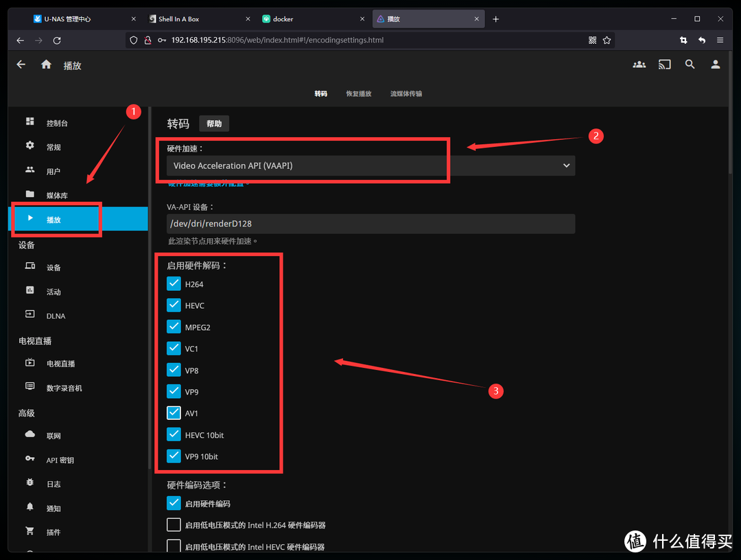Toggle the HEVC 10bit decoding checkbox
The image size is (741, 560).
pyautogui.click(x=174, y=434)
